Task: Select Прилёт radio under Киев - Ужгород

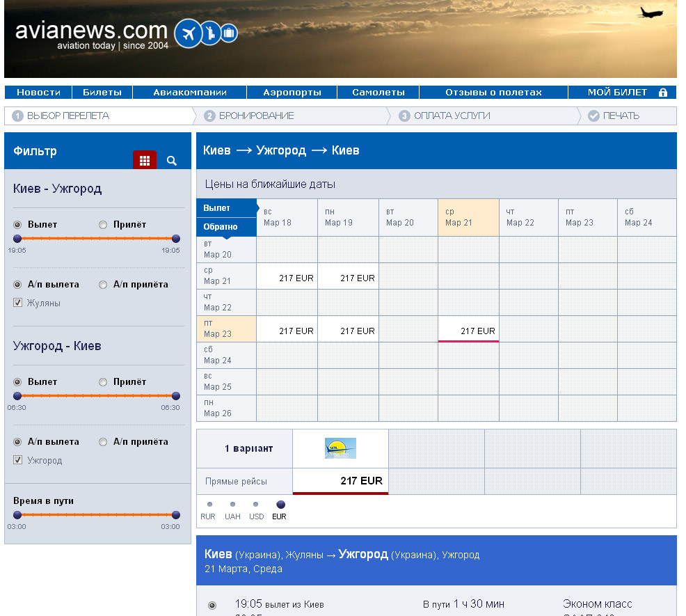Action: (x=103, y=225)
